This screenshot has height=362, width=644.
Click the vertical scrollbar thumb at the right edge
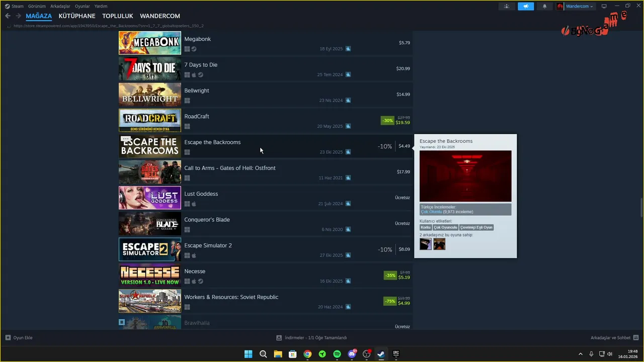click(x=641, y=207)
